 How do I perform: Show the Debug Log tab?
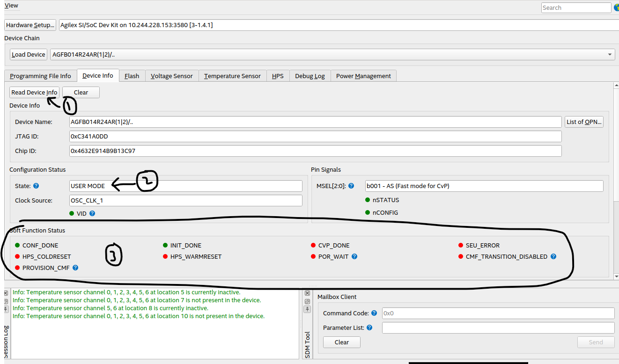point(310,76)
